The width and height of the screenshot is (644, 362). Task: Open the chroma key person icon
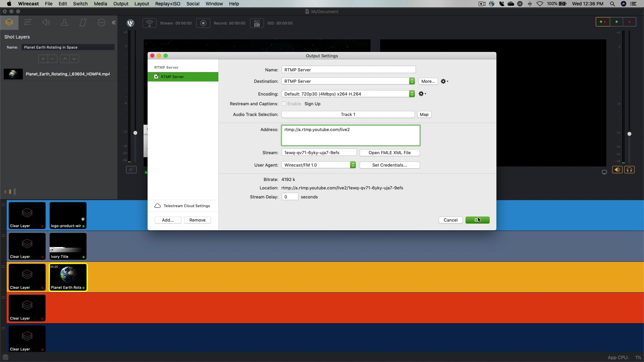tap(64, 22)
